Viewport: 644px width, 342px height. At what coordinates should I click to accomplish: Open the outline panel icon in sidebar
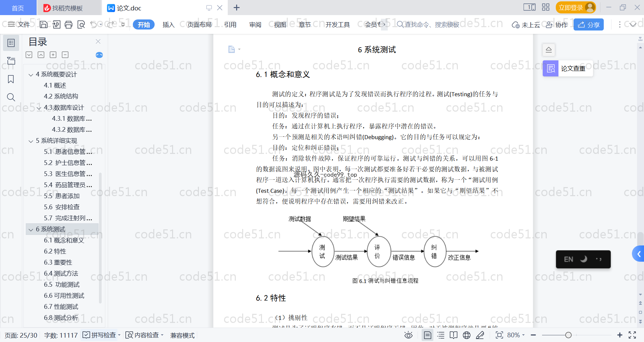(x=11, y=43)
